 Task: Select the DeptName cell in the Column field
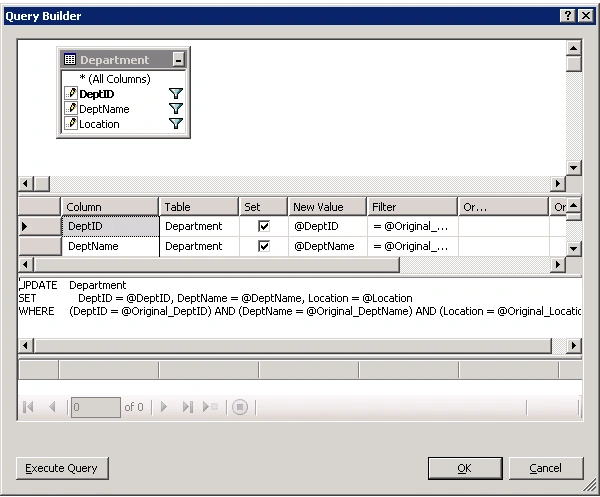click(110, 246)
